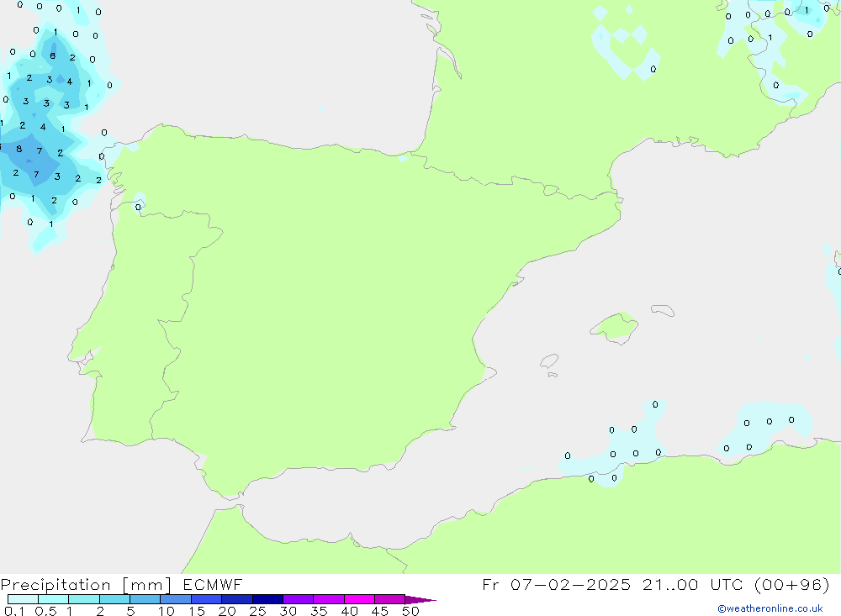The image size is (841, 616).
Task: Select the 0.1–0.5 mm palest cyan swatch
Action: pyautogui.click(x=23, y=599)
